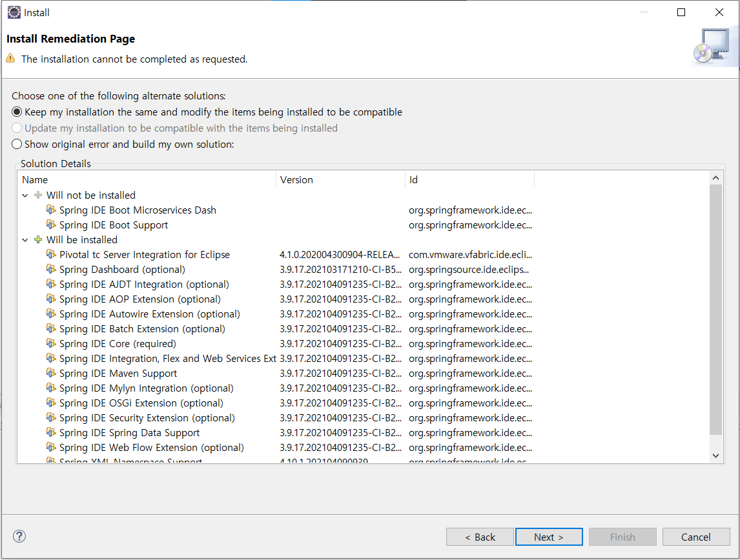Click the icon of Spring IDE Web Flow Extension
The image size is (740, 560).
point(51,447)
